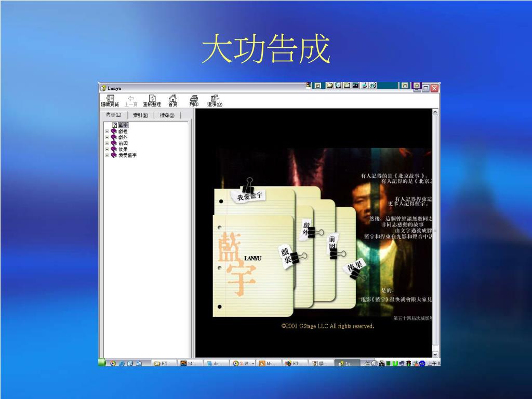This screenshot has height=399, width=532.
Task: Click the 隱藏頁籤 (hide tabs) toolbar icon
Action: (x=110, y=101)
